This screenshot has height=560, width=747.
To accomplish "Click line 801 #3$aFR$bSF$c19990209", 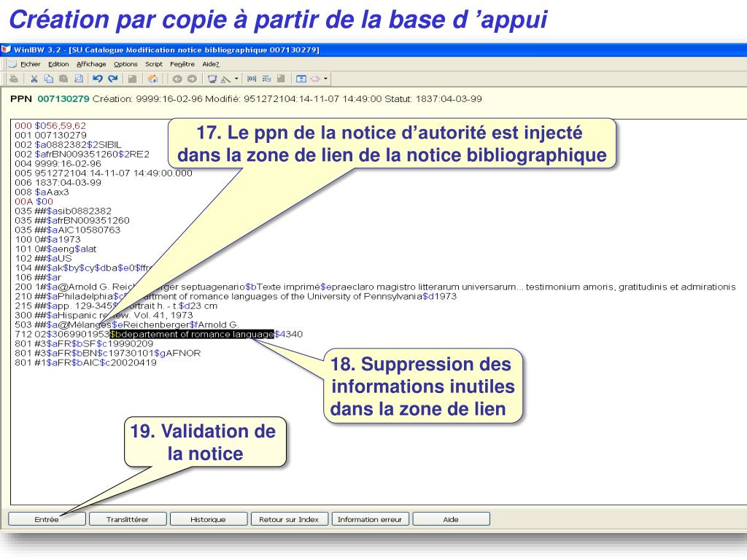I will [84, 344].
